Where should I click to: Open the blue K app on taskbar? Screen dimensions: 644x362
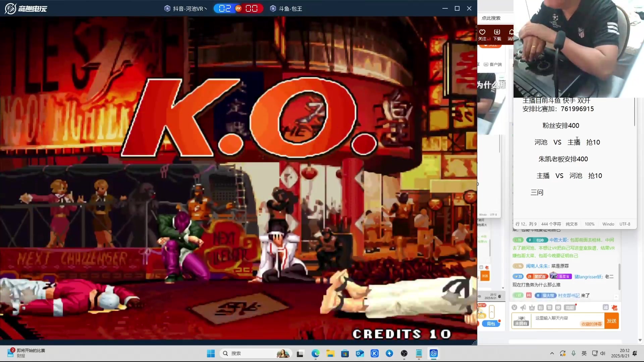(375, 353)
